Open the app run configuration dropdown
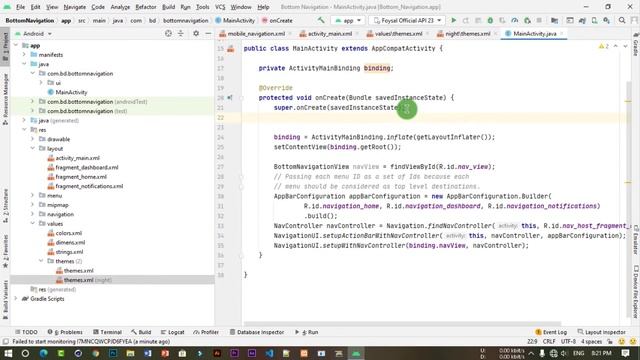This screenshot has width=640, height=360. 348,20
